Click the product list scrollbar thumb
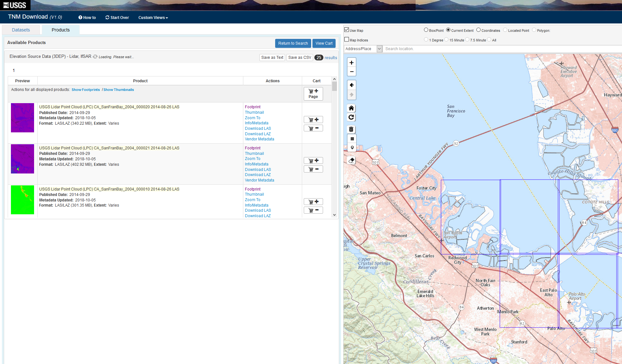 335,86
